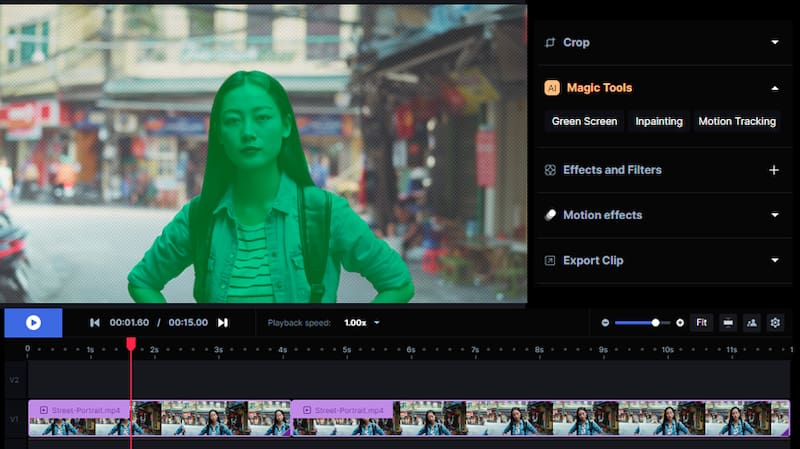
Task: Click the zoom in plus icon
Action: (680, 323)
